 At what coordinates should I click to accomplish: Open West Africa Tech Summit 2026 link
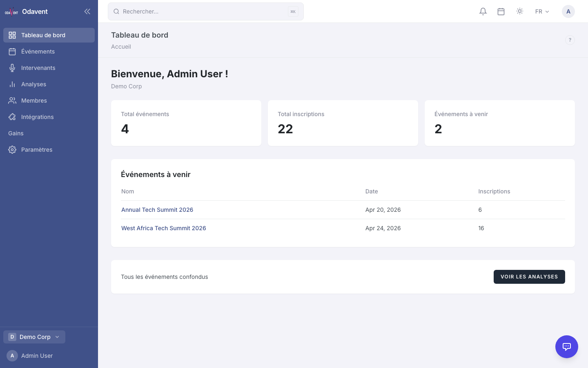pyautogui.click(x=164, y=228)
